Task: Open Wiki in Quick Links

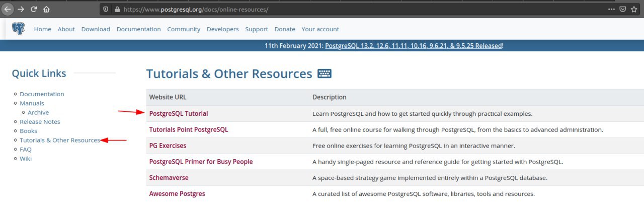Action: [26, 159]
